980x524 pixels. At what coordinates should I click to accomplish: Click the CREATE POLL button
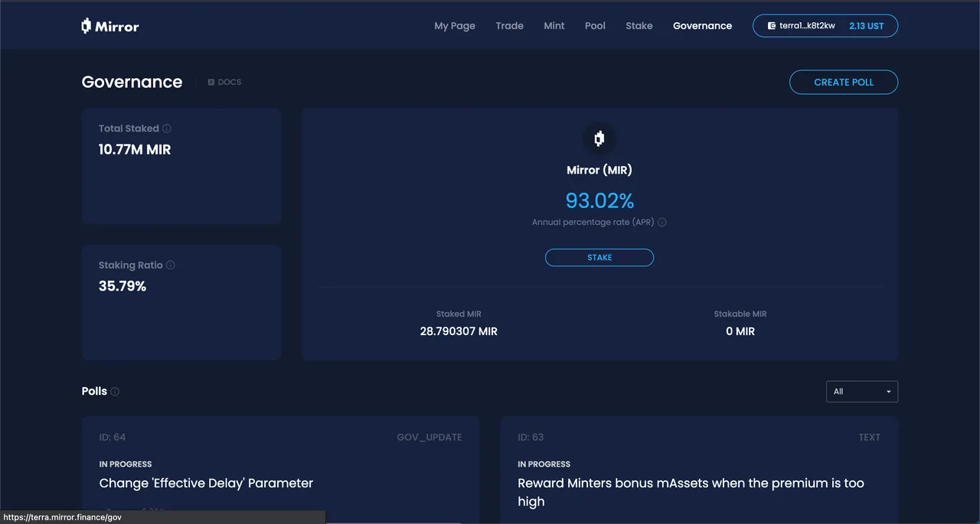tap(844, 82)
